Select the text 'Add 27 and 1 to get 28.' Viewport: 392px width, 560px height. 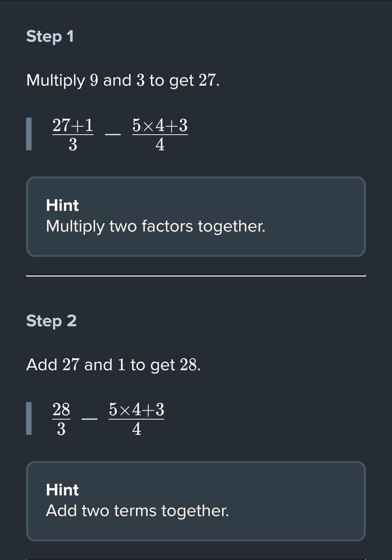[114, 365]
